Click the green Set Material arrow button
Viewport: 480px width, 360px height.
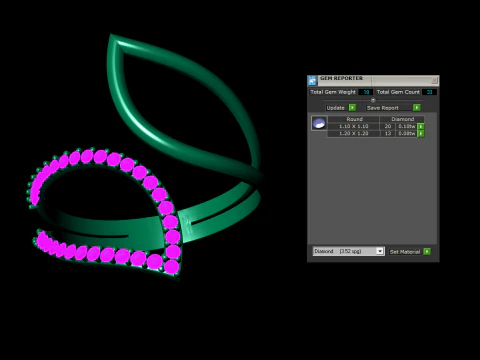click(427, 252)
